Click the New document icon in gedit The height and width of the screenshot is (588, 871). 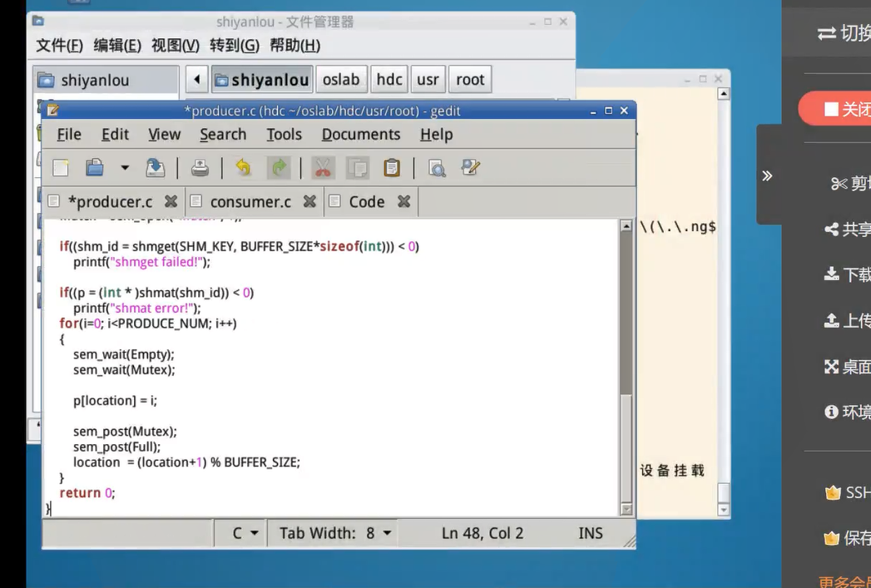tap(61, 168)
